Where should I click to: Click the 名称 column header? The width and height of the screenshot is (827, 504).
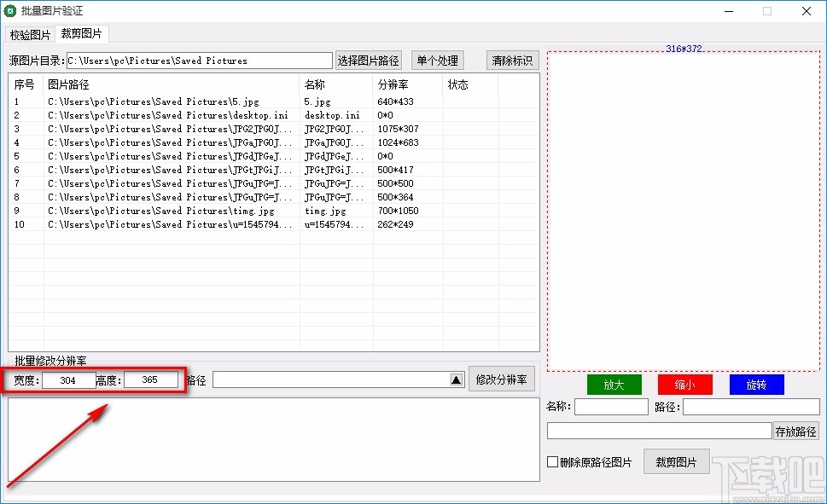pyautogui.click(x=336, y=84)
